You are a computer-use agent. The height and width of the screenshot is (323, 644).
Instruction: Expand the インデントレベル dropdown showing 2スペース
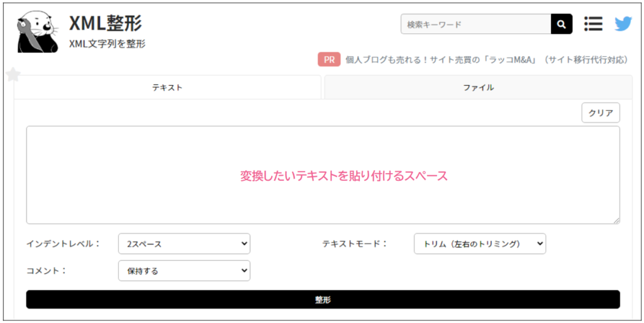184,244
